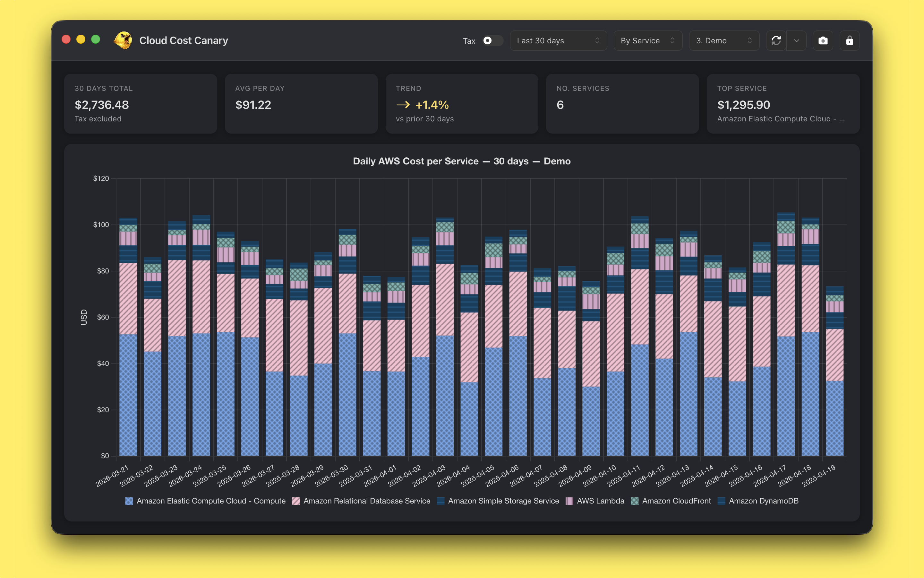The height and width of the screenshot is (578, 924).
Task: Click the 'Amazon Elastic Compute Cloud - ...' top service name
Action: coord(781,119)
